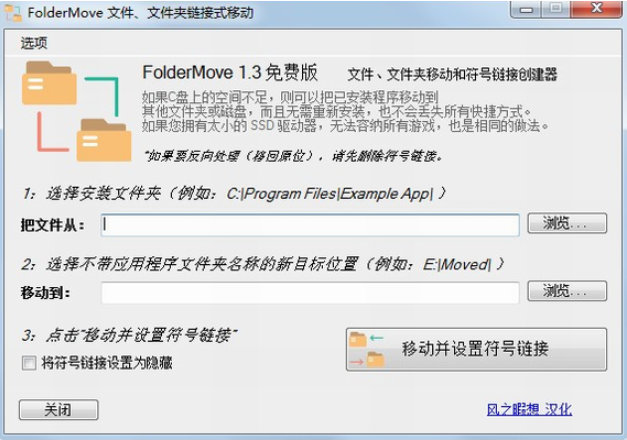The image size is (627, 440).
Task: Click the upper folder icon in the logo
Action: tap(49, 83)
